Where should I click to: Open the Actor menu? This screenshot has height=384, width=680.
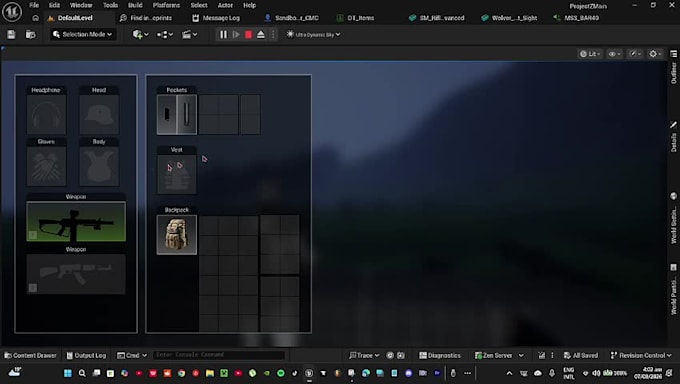(225, 5)
